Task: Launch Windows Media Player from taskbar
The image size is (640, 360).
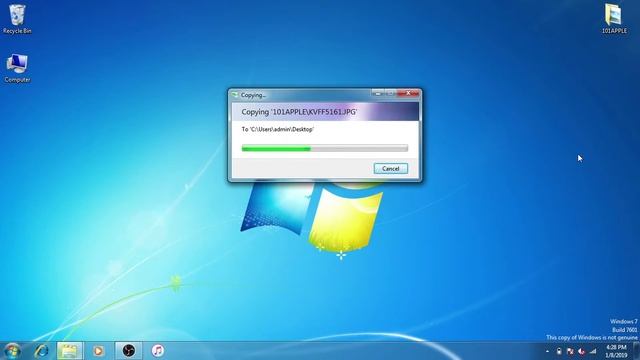Action: [98, 351]
